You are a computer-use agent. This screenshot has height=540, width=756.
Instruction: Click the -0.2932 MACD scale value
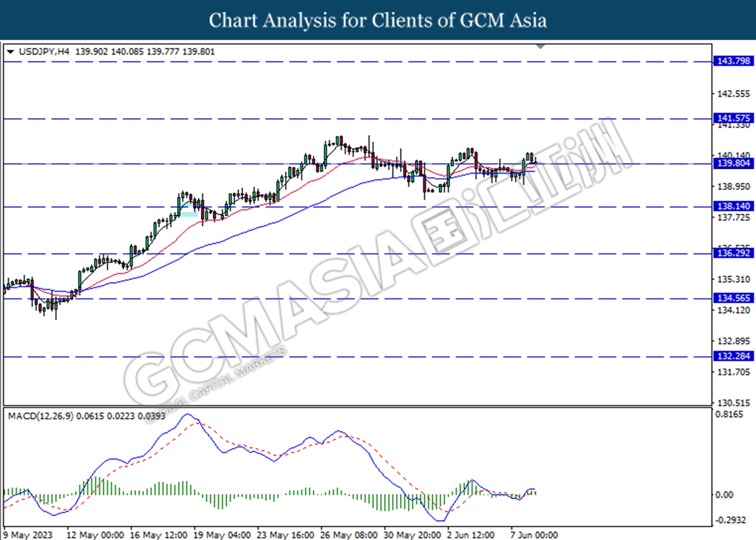[731, 520]
